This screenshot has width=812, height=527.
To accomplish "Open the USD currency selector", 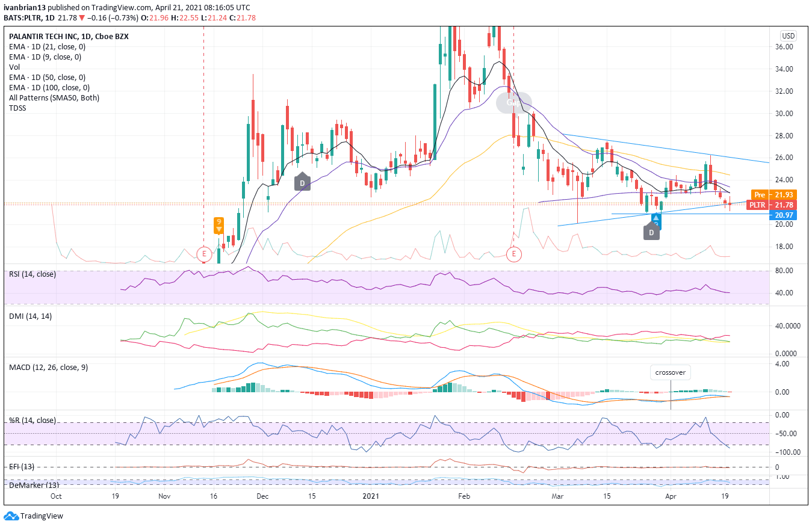I will click(787, 35).
